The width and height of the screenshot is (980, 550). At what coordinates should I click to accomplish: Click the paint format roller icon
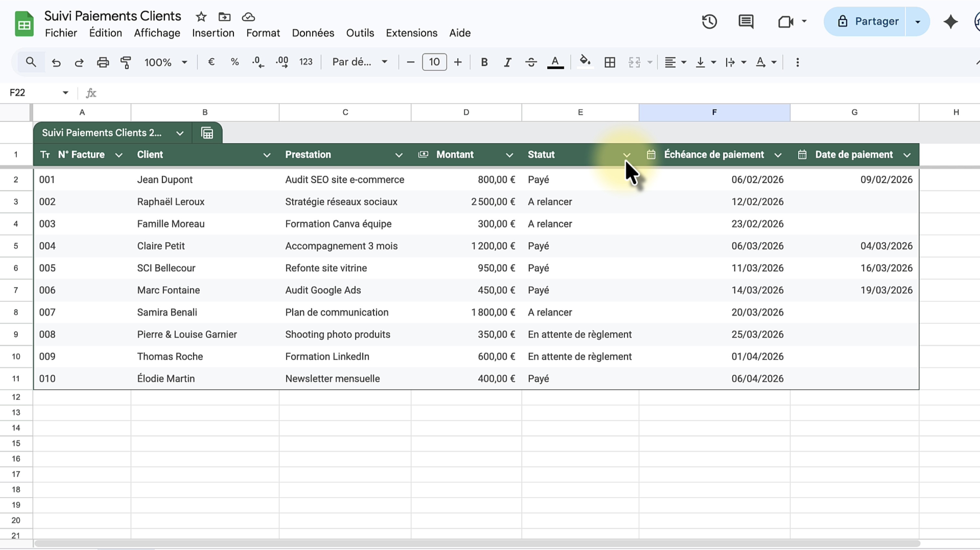(126, 62)
